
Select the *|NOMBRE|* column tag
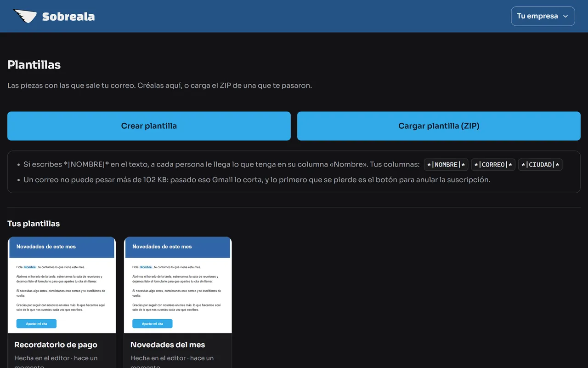pos(446,165)
